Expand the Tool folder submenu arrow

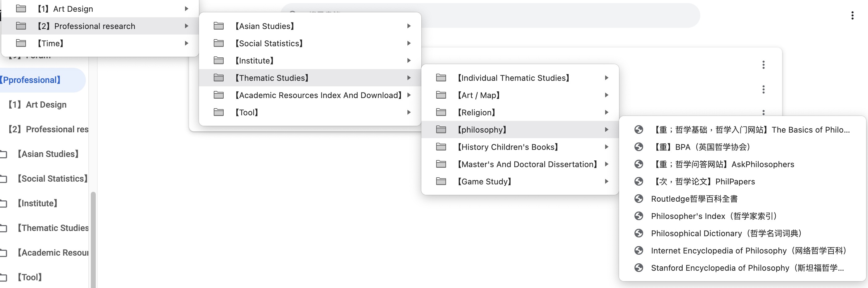(x=408, y=112)
